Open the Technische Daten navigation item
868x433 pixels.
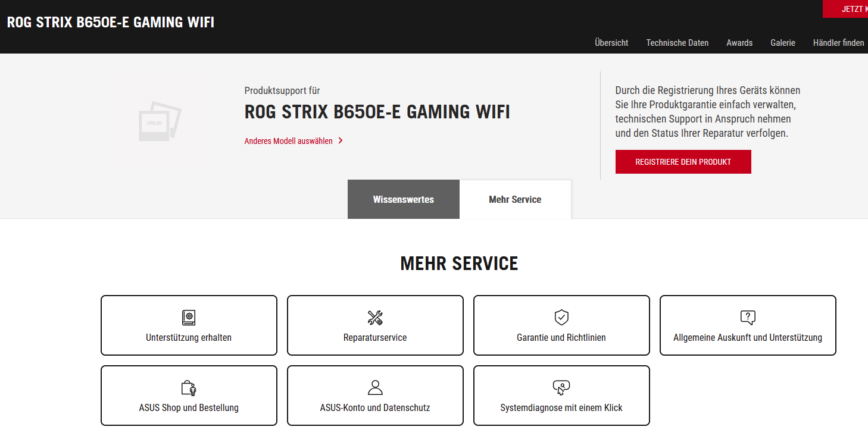(x=677, y=43)
